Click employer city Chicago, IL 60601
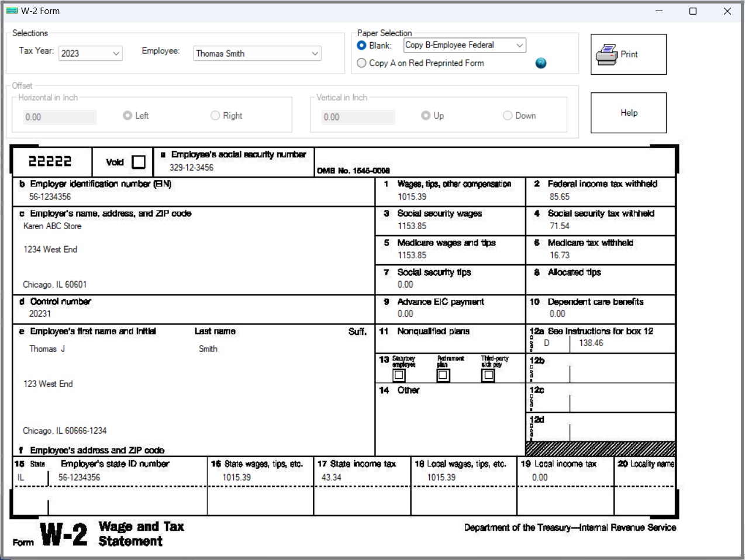The height and width of the screenshot is (560, 745). tap(54, 284)
